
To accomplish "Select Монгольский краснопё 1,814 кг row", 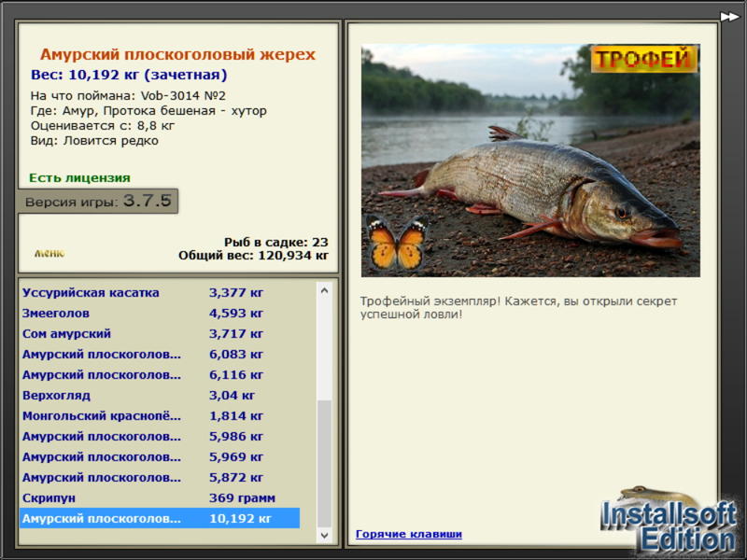I will pos(160,415).
